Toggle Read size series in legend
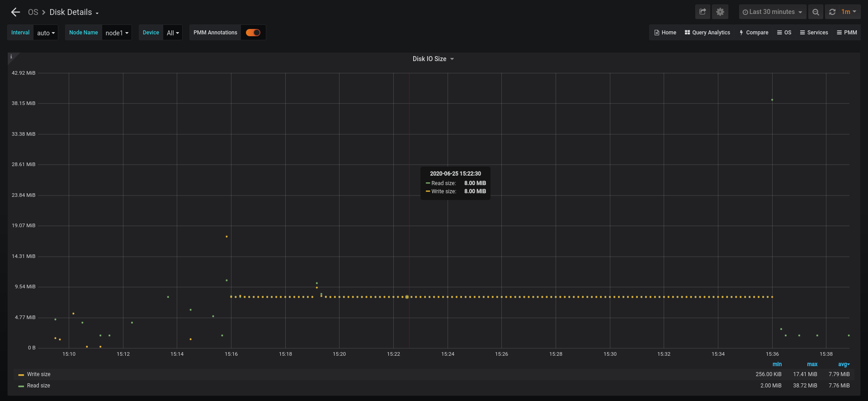Viewport: 868px width, 401px height. (x=38, y=386)
